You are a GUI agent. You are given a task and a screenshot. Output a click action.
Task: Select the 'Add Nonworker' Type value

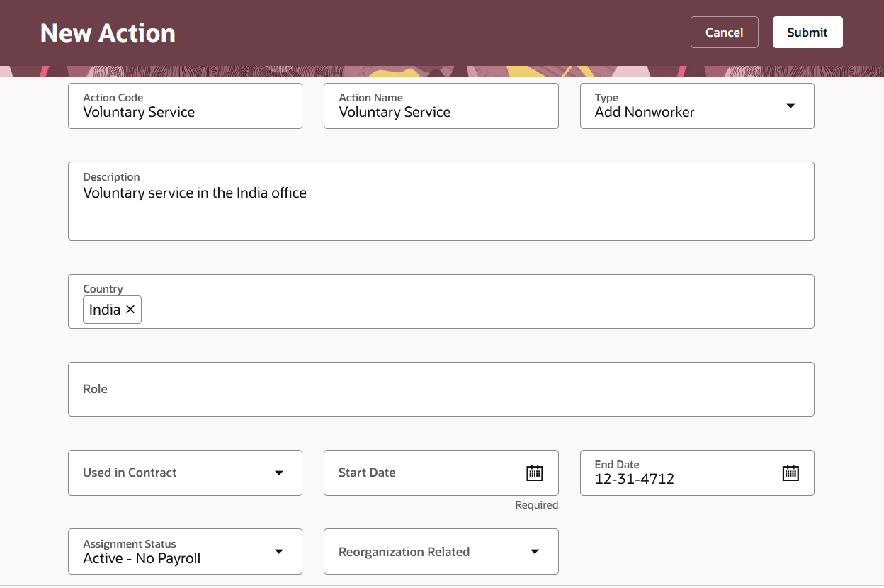pos(645,112)
